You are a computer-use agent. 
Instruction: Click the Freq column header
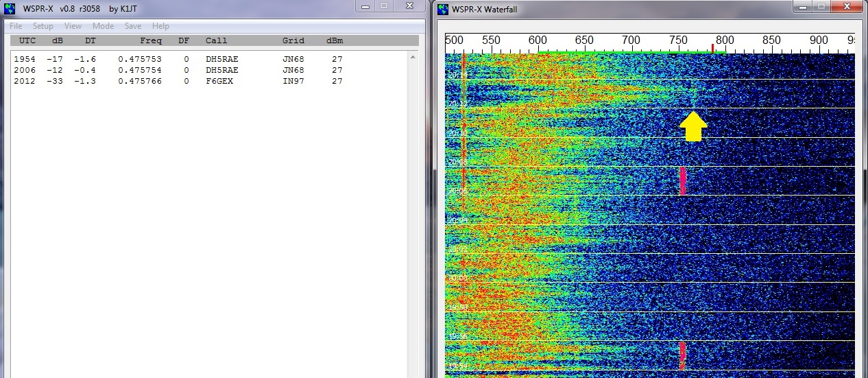(x=151, y=40)
